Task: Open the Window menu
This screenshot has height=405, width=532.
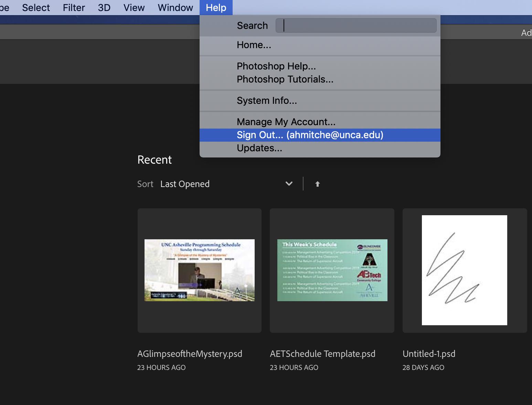Action: coord(175,8)
